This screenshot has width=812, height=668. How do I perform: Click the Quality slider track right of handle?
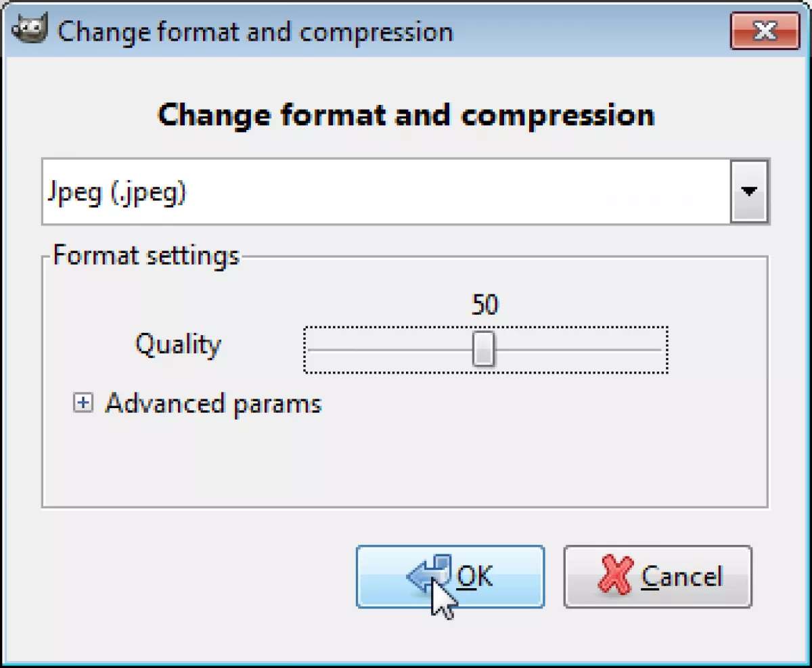pos(578,350)
